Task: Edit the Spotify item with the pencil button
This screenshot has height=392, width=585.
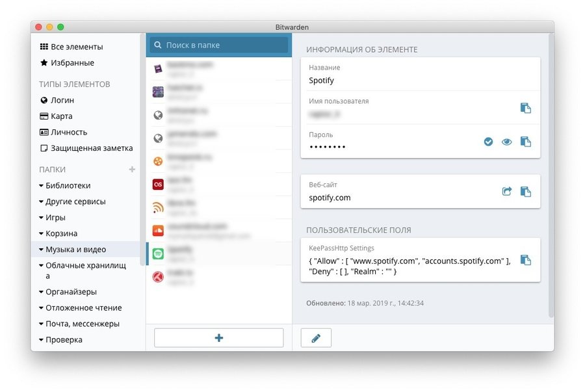Action: [316, 338]
